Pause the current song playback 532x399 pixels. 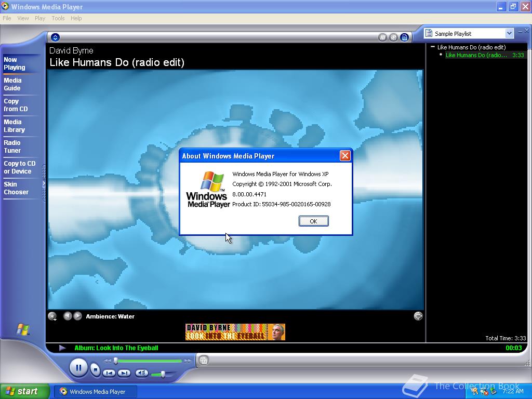point(78,368)
